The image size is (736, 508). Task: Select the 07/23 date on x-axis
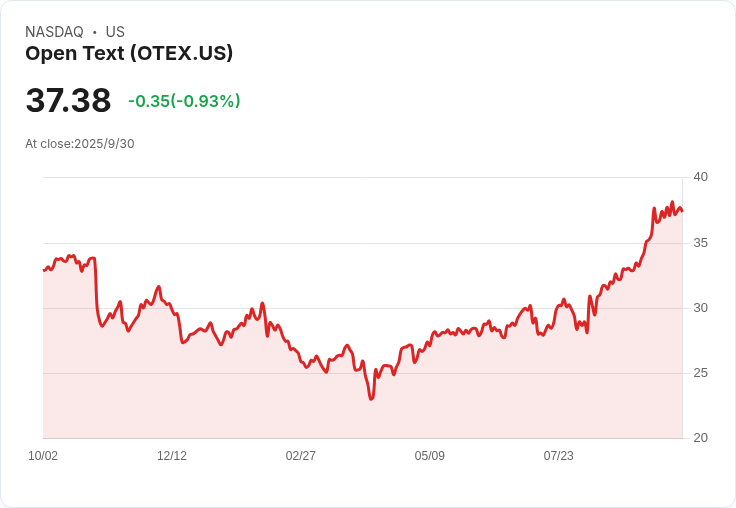559,456
